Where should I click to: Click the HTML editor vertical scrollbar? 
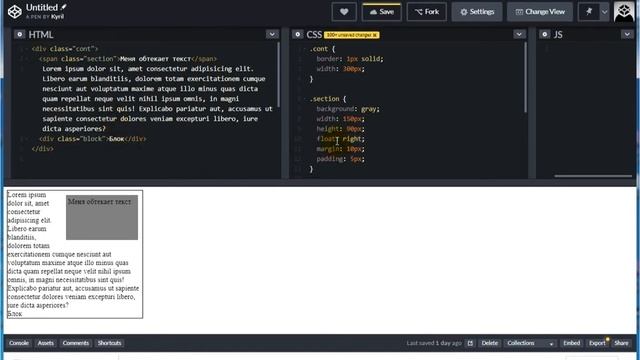click(279, 74)
